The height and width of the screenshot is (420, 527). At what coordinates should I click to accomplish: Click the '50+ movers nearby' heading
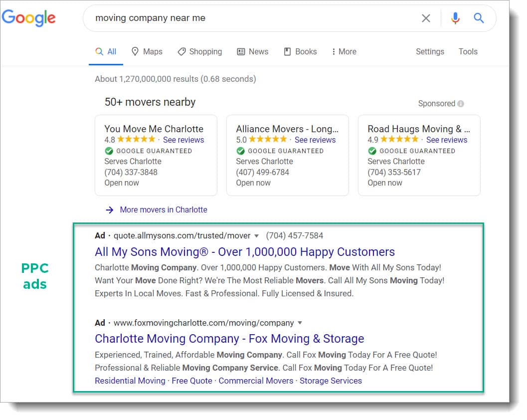150,102
